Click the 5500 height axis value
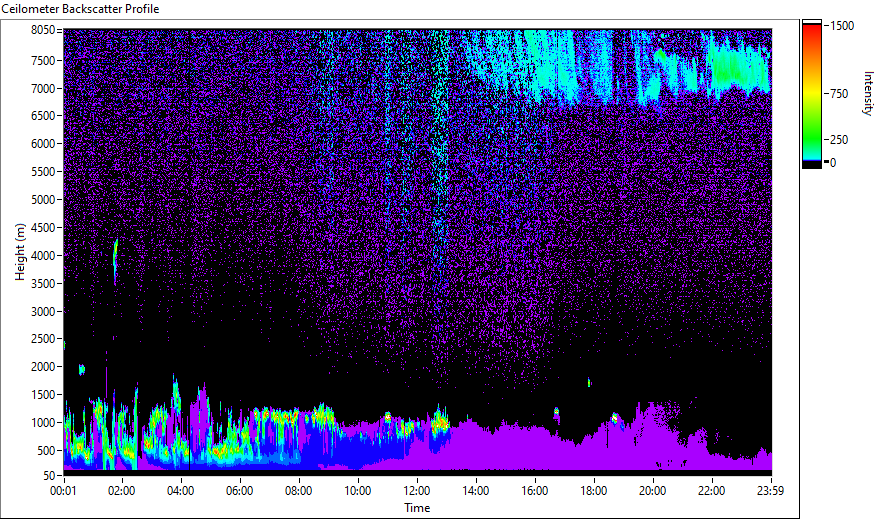The height and width of the screenshot is (519, 878). [43, 172]
